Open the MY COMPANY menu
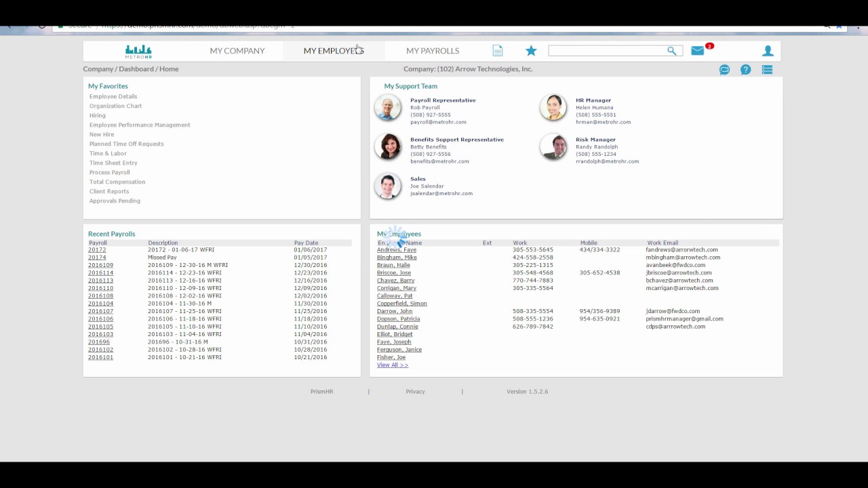 (x=237, y=51)
